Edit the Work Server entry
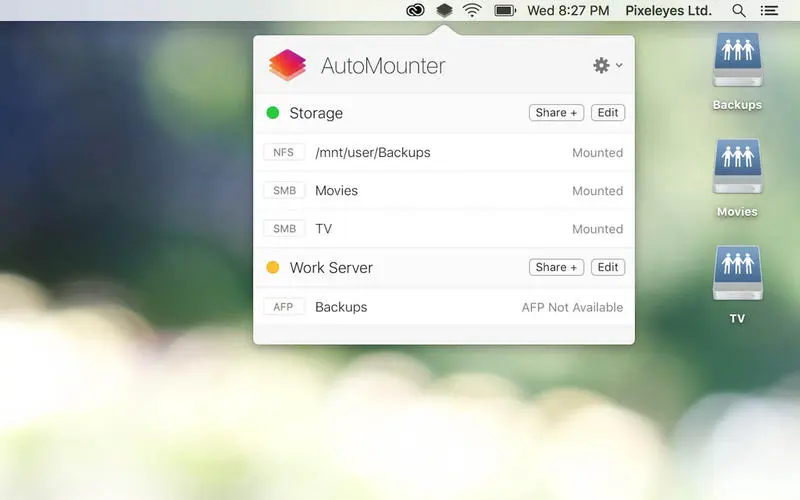Viewport: 800px width, 500px height. [x=608, y=267]
